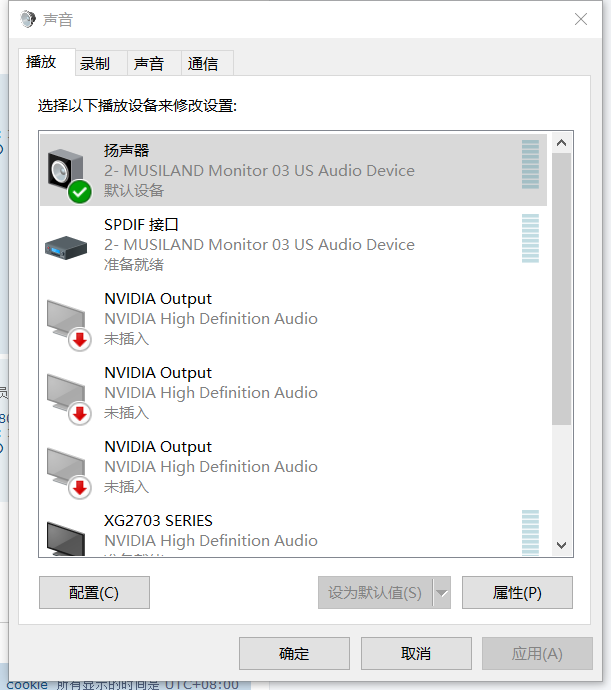Click the 应用(A) button
The image size is (611, 690).
point(537,653)
